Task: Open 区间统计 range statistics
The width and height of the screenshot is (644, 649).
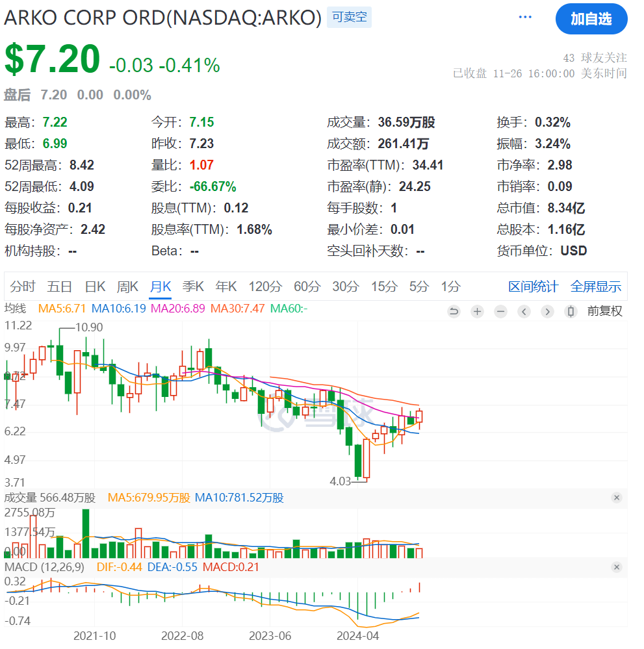Action: pyautogui.click(x=533, y=286)
